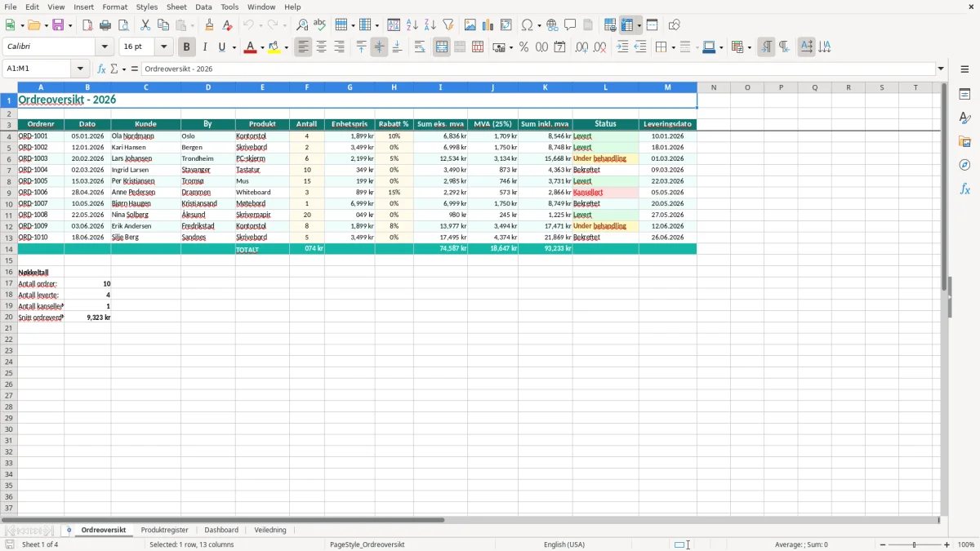
Task: Click the yellow Background Color button
Action: (x=274, y=47)
